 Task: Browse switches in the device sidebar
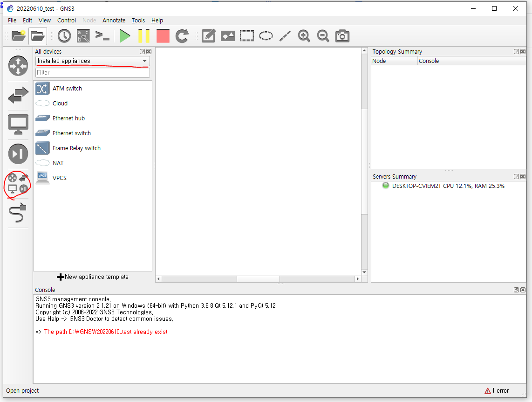[x=18, y=95]
